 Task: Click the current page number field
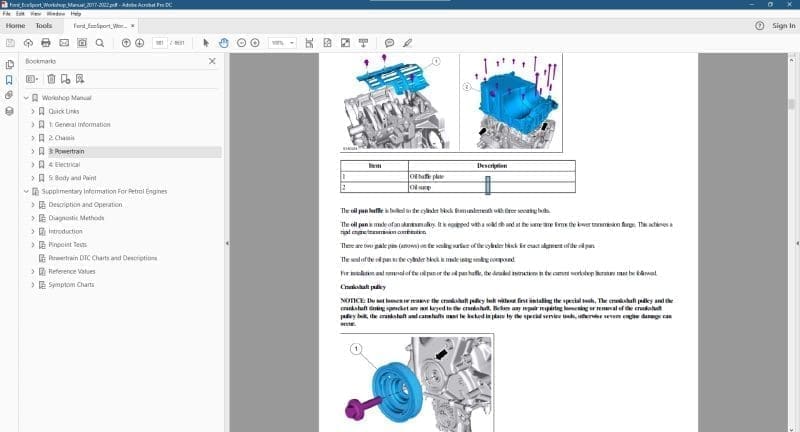pyautogui.click(x=160, y=43)
